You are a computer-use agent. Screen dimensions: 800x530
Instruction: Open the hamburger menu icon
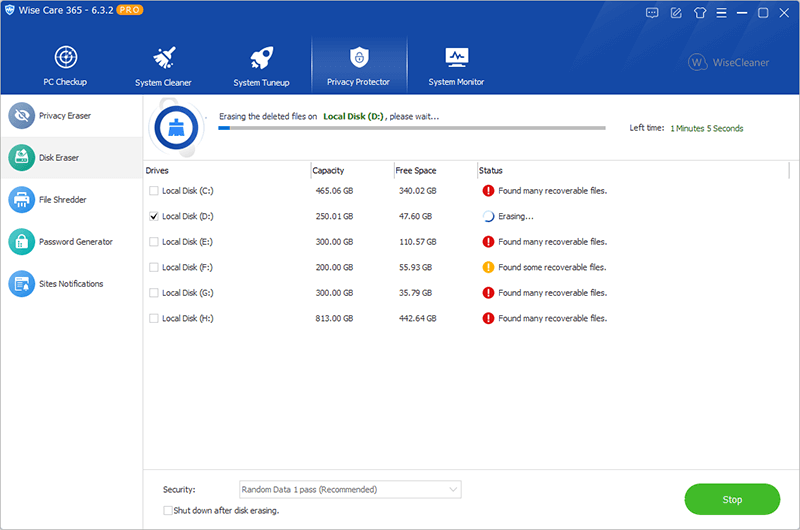click(721, 13)
